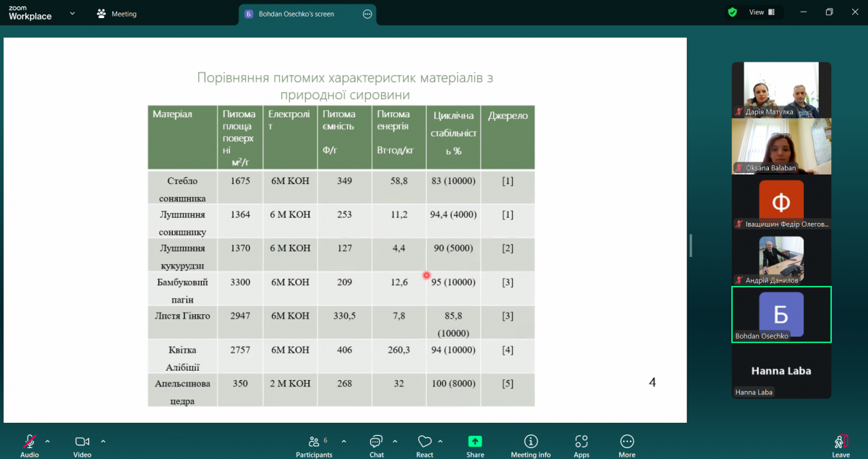Expand audio options arrow
The image size is (868, 459).
pyautogui.click(x=48, y=441)
